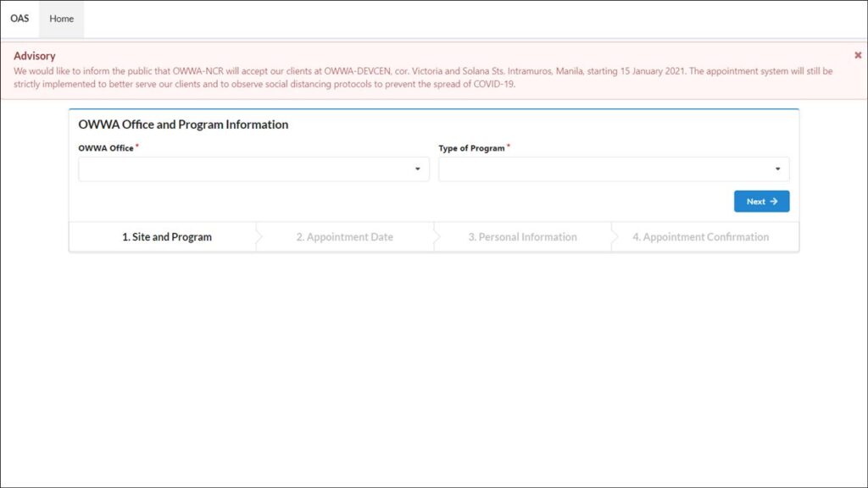868x488 pixels.
Task: Select step 2, Appointment Date
Action: [x=344, y=236]
